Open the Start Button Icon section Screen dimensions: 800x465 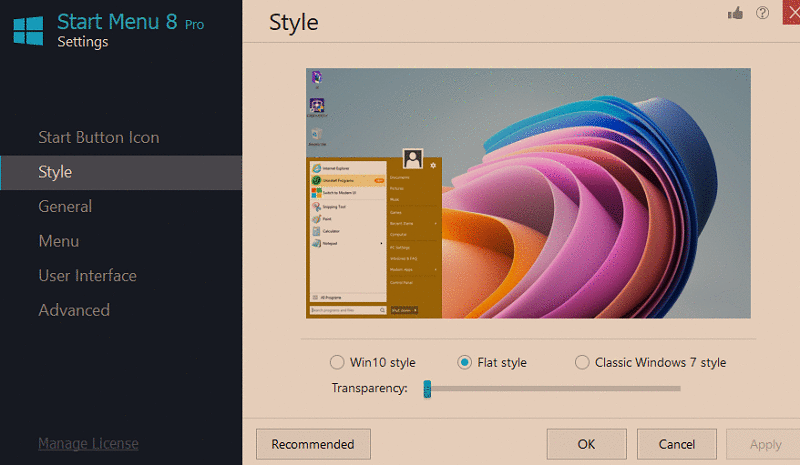click(98, 137)
